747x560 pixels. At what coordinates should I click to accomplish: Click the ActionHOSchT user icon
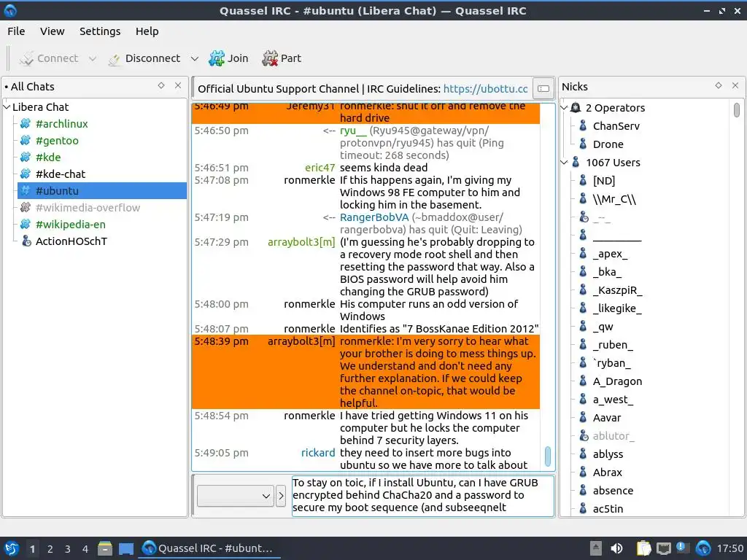coord(27,241)
